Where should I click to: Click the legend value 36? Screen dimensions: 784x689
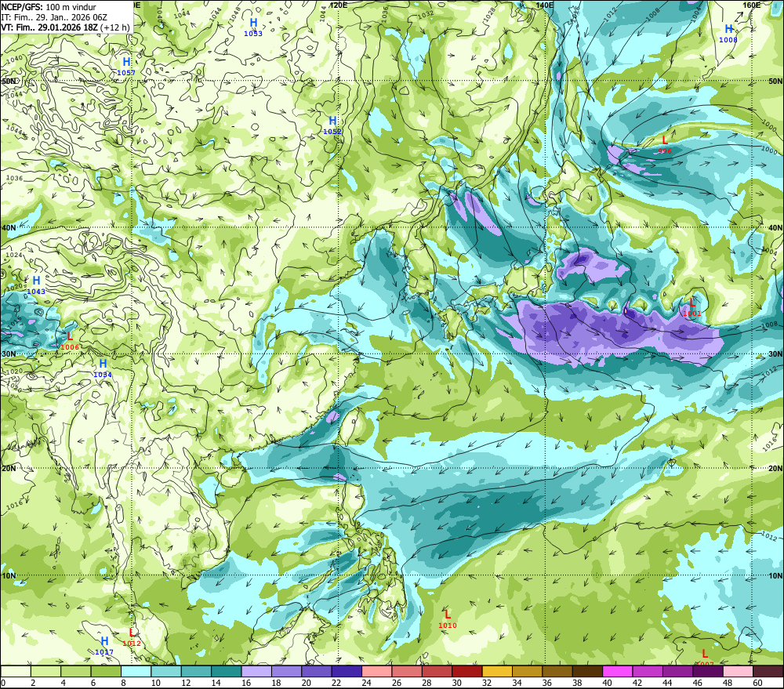547,683
